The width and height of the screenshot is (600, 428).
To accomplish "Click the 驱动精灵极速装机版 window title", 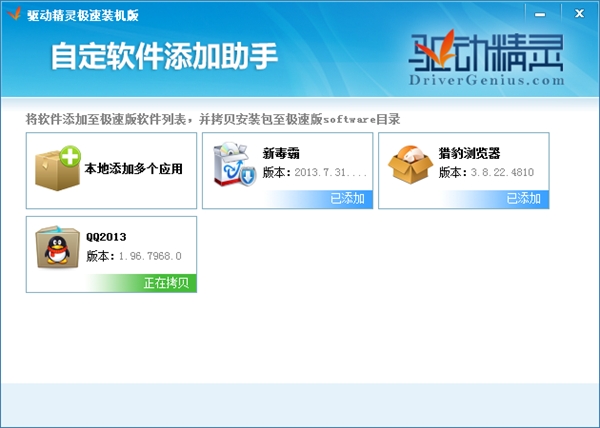I will 83,15.
